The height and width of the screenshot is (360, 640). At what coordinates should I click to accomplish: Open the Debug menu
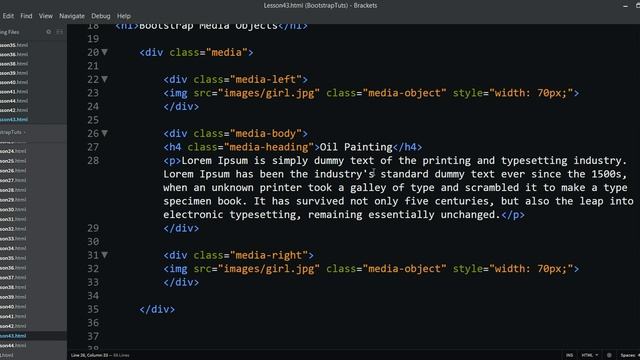tap(100, 16)
